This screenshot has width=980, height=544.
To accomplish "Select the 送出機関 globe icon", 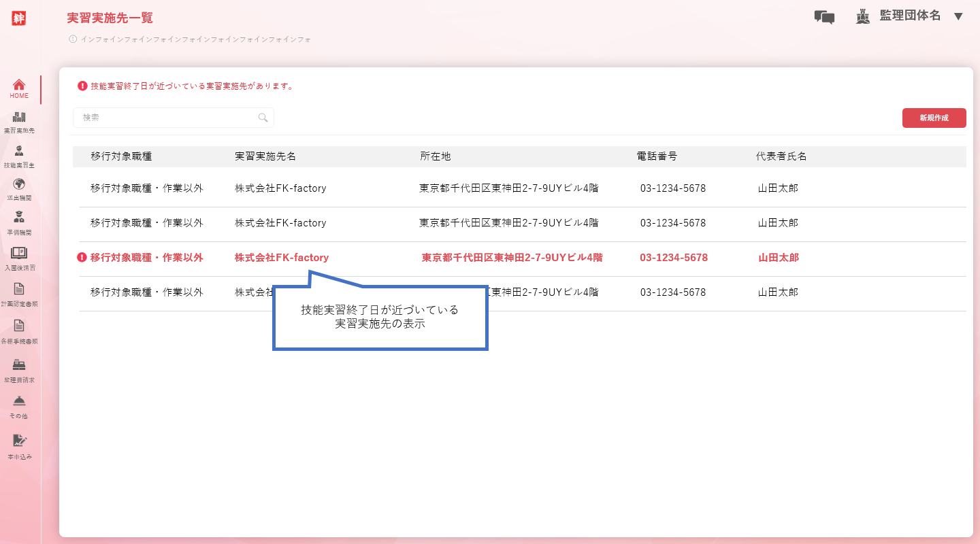I will tap(19, 184).
